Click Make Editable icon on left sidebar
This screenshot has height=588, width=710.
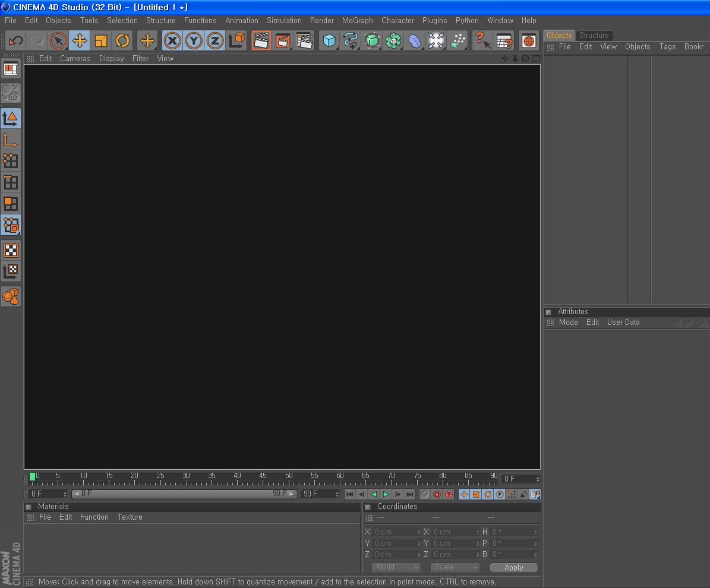point(11,93)
